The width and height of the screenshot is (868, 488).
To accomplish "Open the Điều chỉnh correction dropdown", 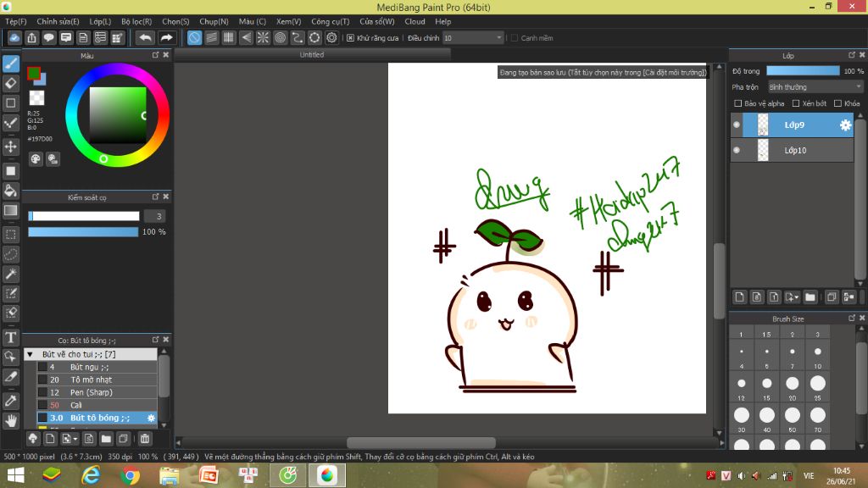I will [473, 37].
